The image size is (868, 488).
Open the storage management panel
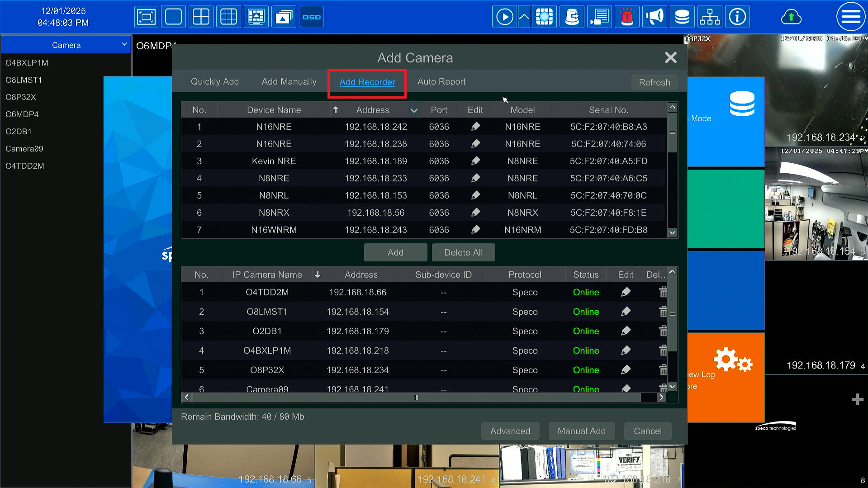point(682,16)
